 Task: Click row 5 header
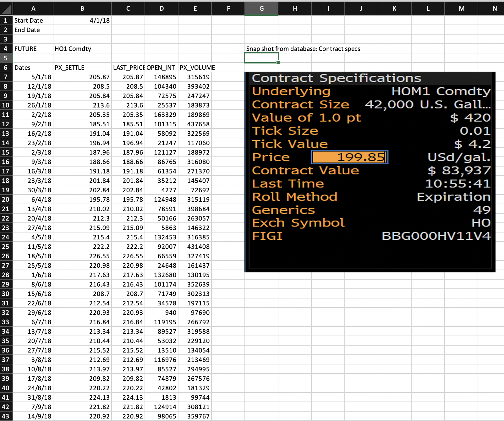[6, 58]
